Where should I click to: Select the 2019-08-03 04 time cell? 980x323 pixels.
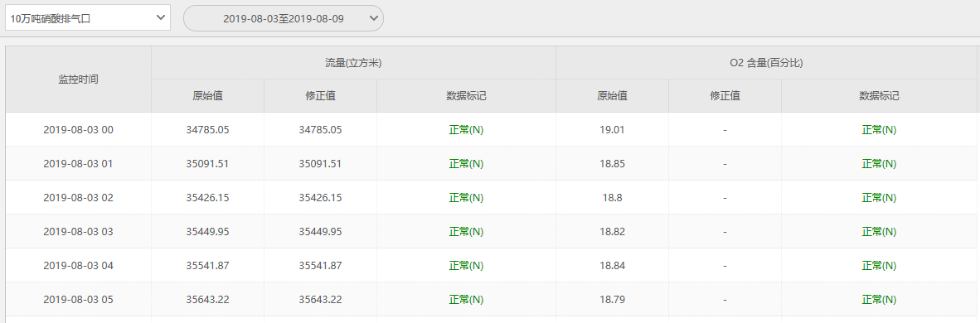point(78,266)
